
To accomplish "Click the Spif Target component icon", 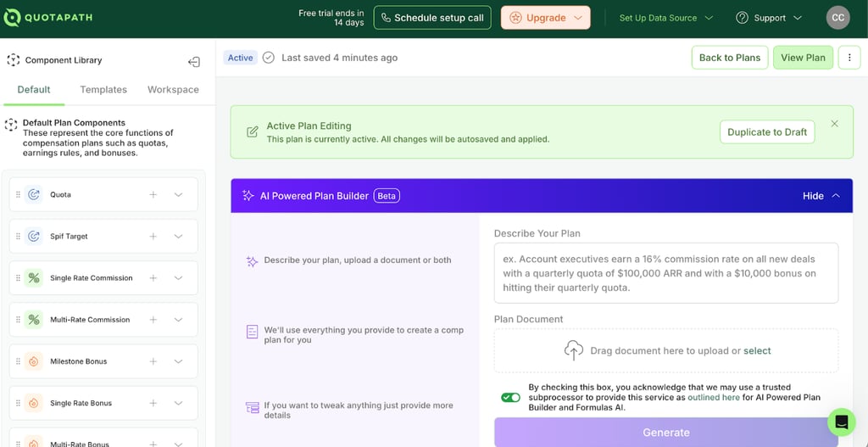I will tap(34, 236).
